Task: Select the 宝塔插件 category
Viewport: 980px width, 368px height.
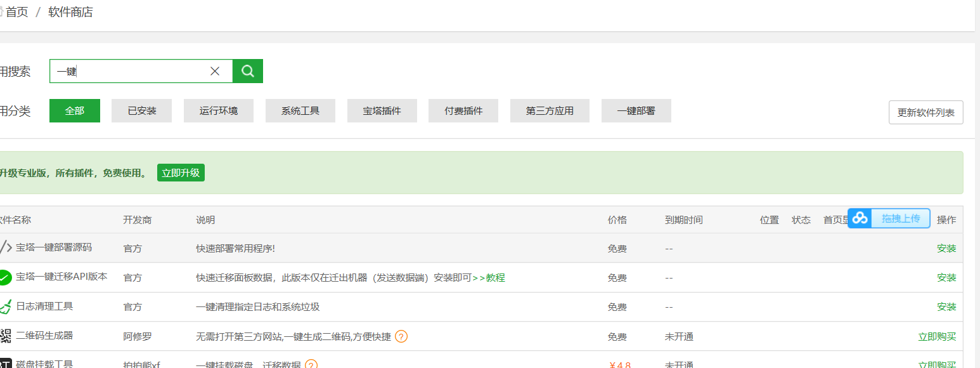Action: tap(382, 110)
